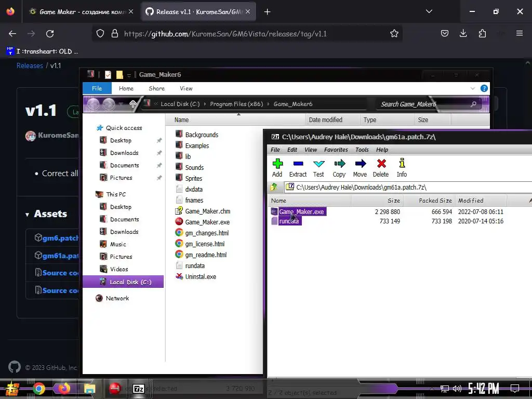The height and width of the screenshot is (399, 532).
Task: Open the View menu in 7-Zip
Action: click(x=311, y=150)
